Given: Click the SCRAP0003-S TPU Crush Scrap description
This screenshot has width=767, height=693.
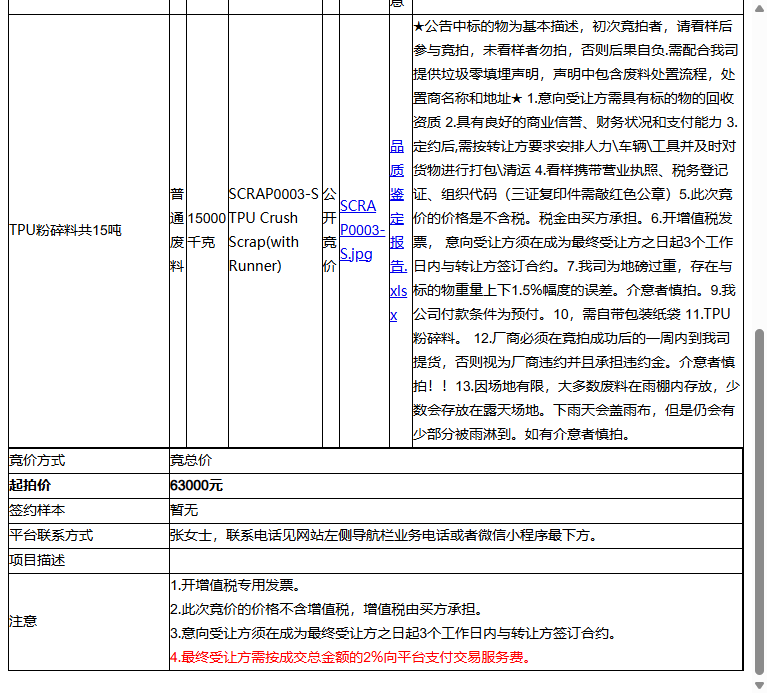Looking at the screenshot, I should point(274,230).
